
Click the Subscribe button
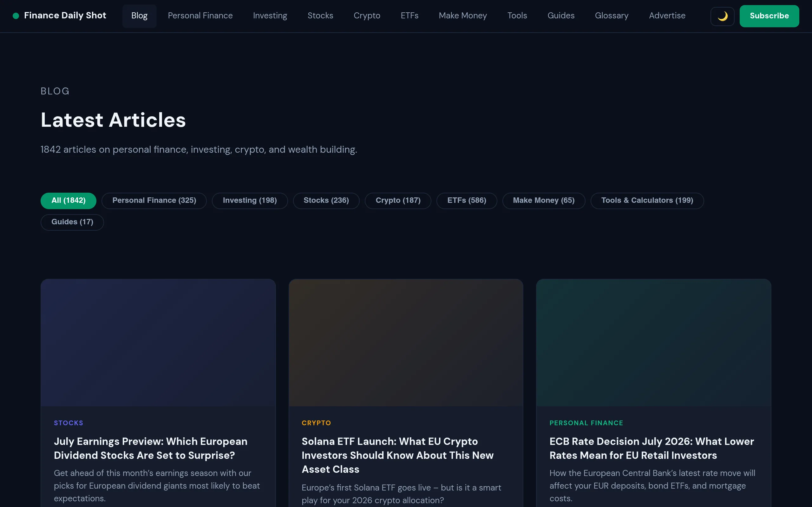point(769,16)
